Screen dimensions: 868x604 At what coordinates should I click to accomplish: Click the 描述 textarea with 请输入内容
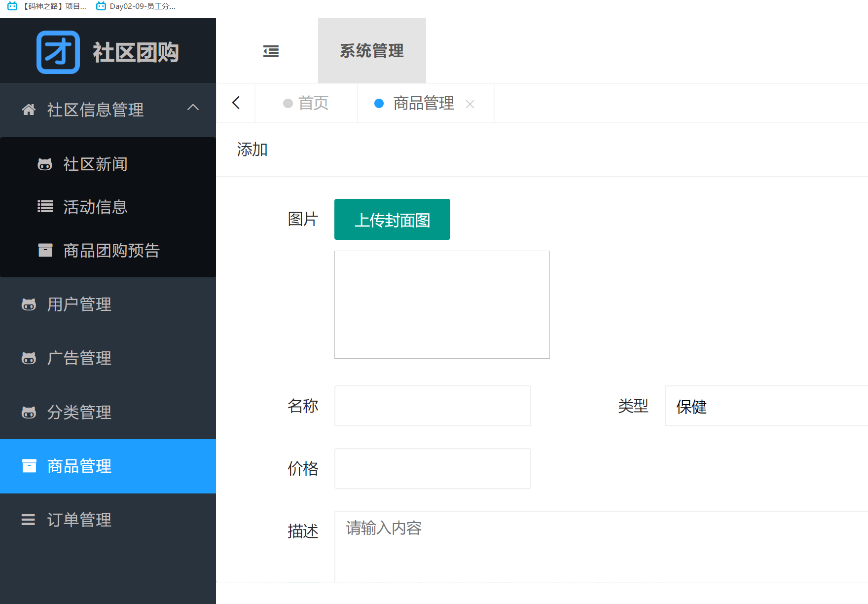[x=601, y=546]
